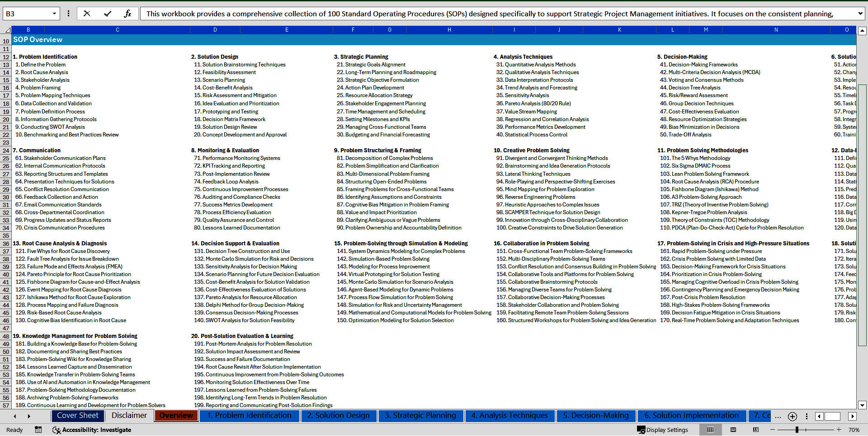The width and height of the screenshot is (868, 436).
Task: Click the Select All corner triangle
Action: point(7,30)
